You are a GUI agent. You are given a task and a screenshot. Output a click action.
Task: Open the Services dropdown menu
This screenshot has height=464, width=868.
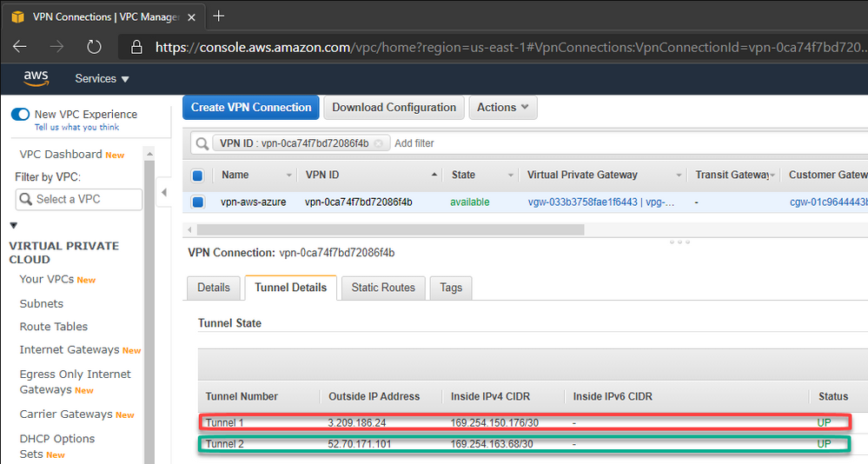[102, 78]
